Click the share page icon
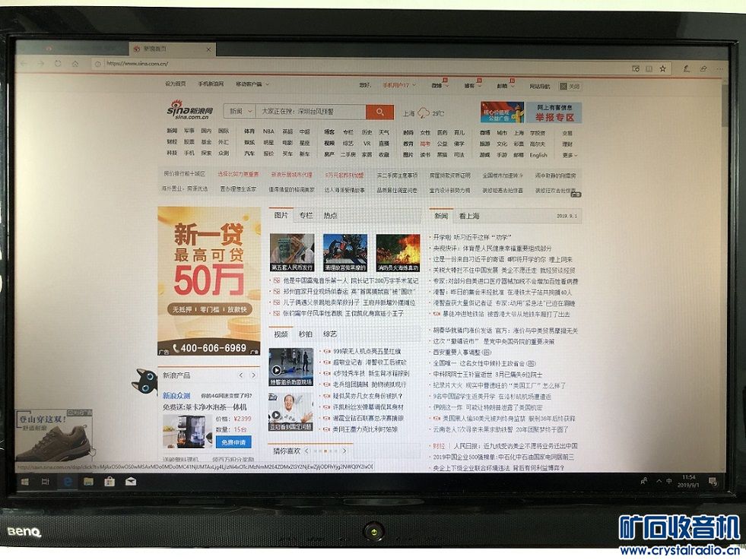 pyautogui.click(x=703, y=69)
